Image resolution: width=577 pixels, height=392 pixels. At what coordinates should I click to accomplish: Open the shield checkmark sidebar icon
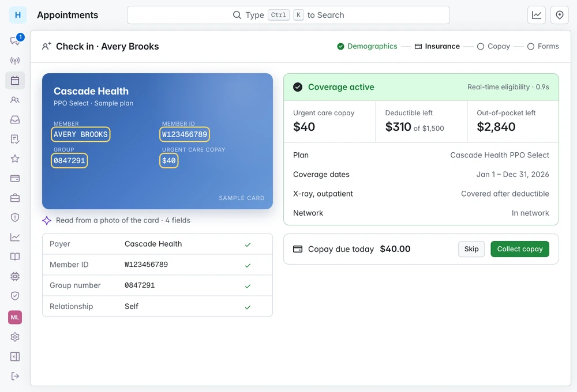click(x=15, y=296)
